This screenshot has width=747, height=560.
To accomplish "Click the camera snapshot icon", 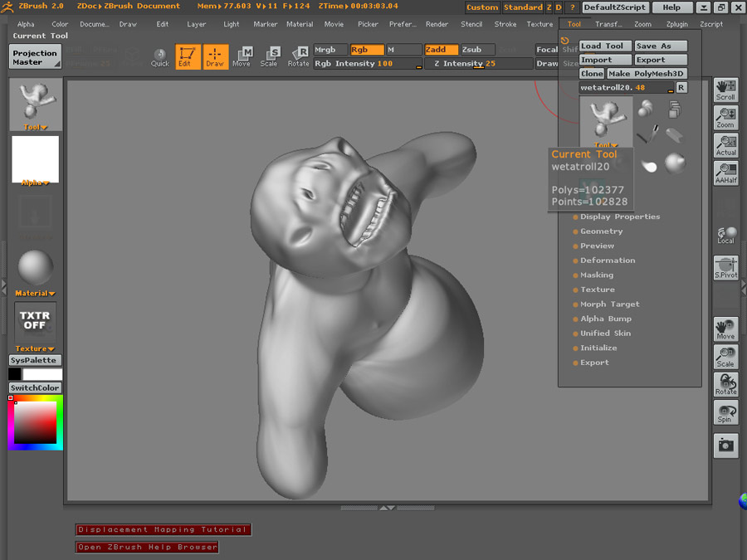I will tap(725, 446).
